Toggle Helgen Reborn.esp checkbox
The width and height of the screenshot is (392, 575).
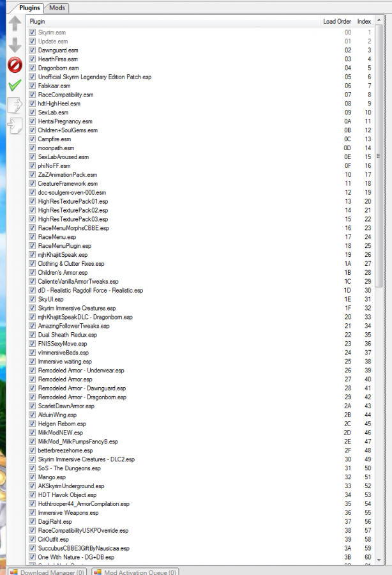coord(32,424)
